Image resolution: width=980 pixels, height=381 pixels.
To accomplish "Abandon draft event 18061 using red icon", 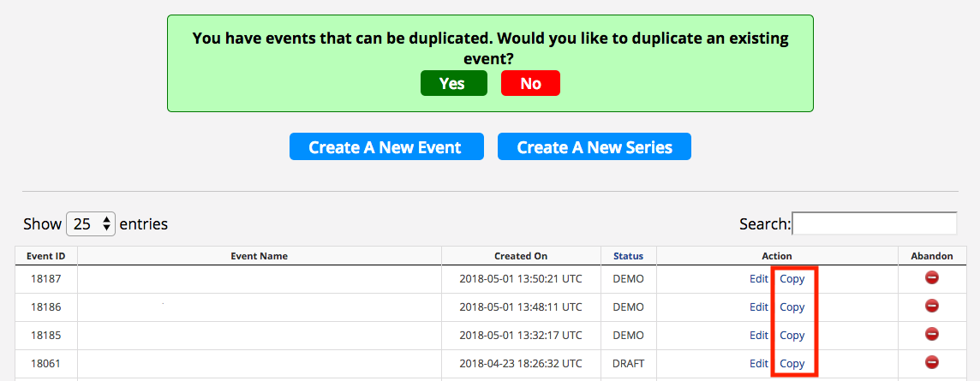I will tap(932, 362).
